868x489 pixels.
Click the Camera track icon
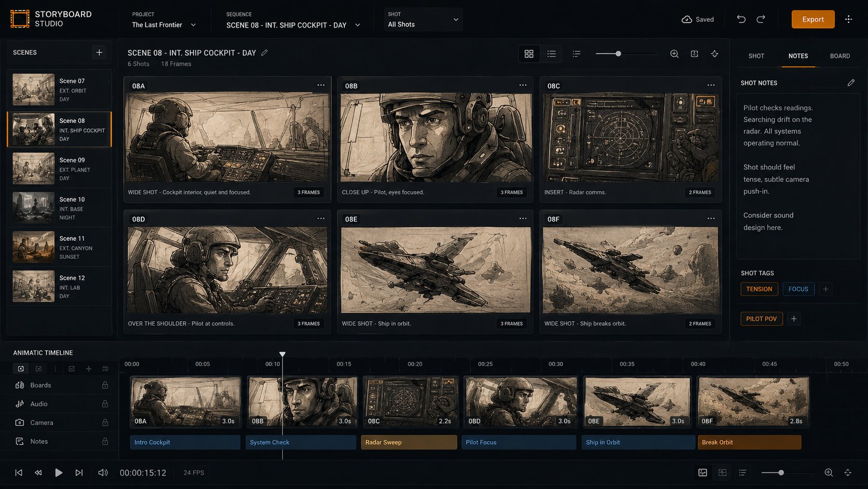20,422
